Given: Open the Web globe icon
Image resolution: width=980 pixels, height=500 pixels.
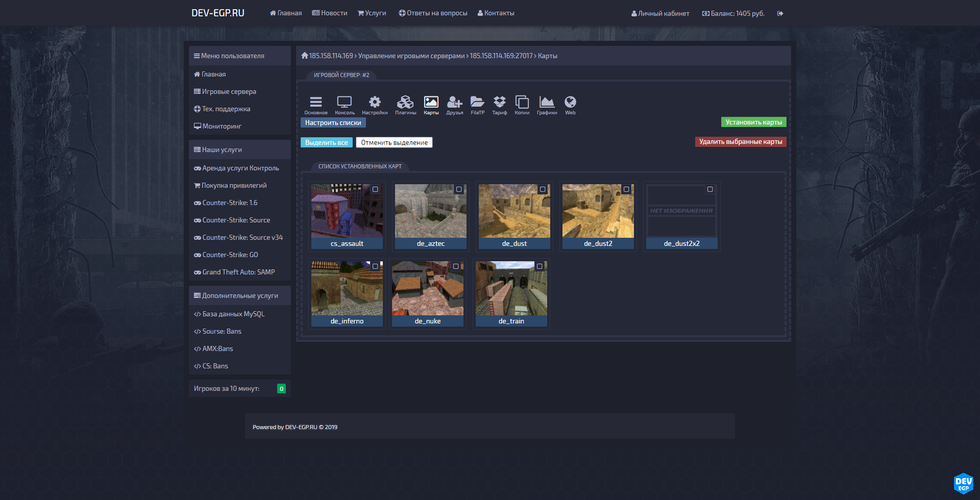Looking at the screenshot, I should coord(570,102).
